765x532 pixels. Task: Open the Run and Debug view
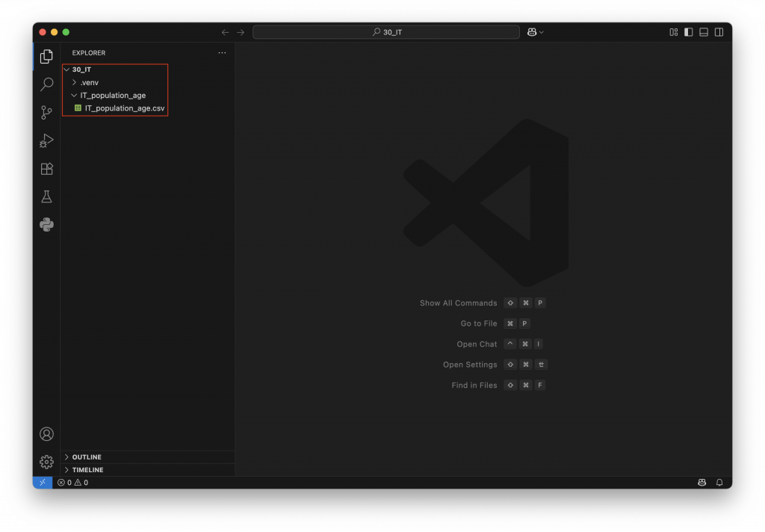point(46,140)
